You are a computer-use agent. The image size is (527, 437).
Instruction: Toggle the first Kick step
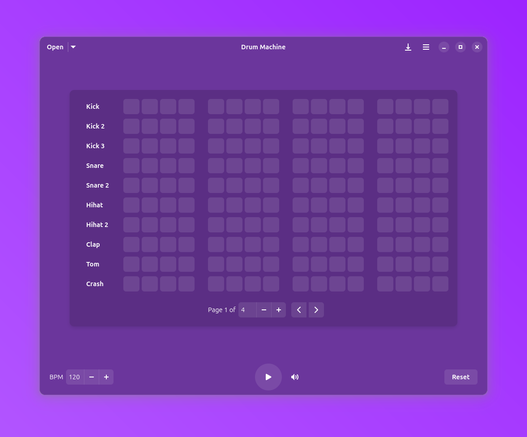pyautogui.click(x=131, y=107)
